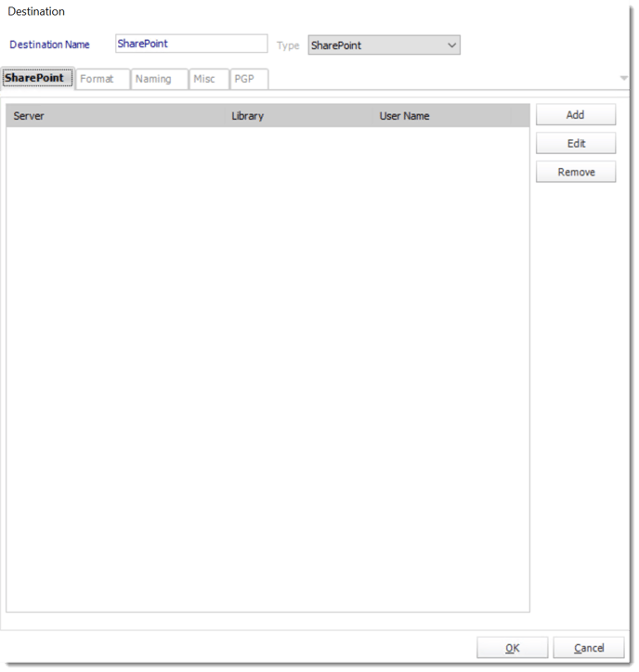Click the Library column header

(x=299, y=116)
